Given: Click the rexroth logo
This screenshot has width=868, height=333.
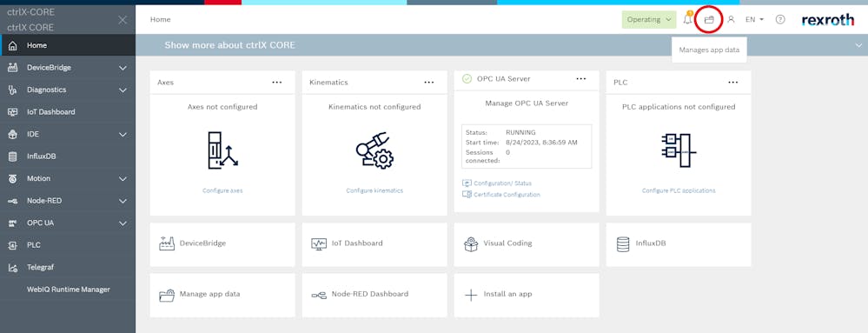Looking at the screenshot, I should pyautogui.click(x=827, y=20).
